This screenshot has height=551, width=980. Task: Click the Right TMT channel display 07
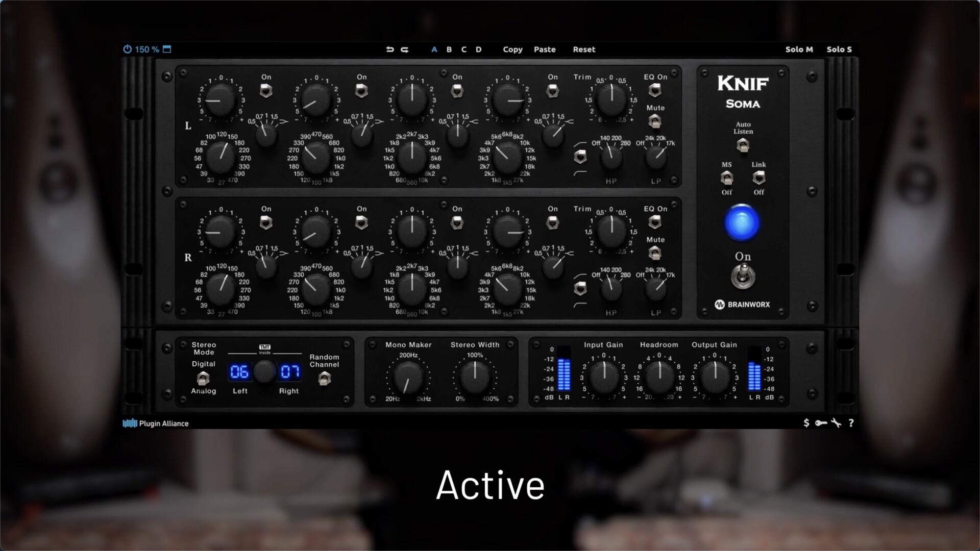[x=290, y=371]
